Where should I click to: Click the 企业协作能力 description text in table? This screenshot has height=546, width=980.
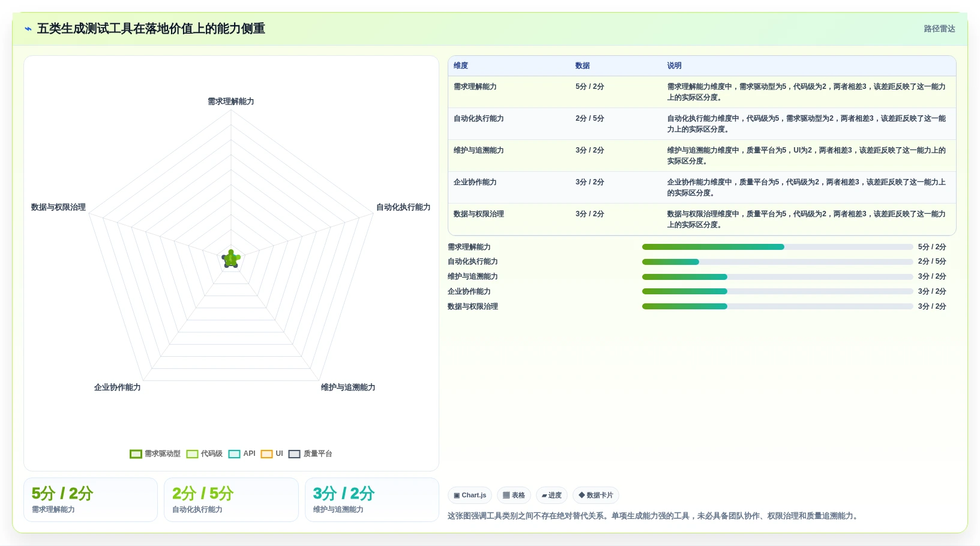pos(807,187)
